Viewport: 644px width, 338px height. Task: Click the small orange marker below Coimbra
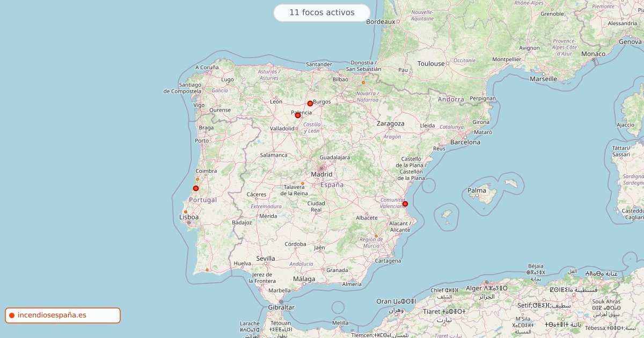[x=197, y=179]
